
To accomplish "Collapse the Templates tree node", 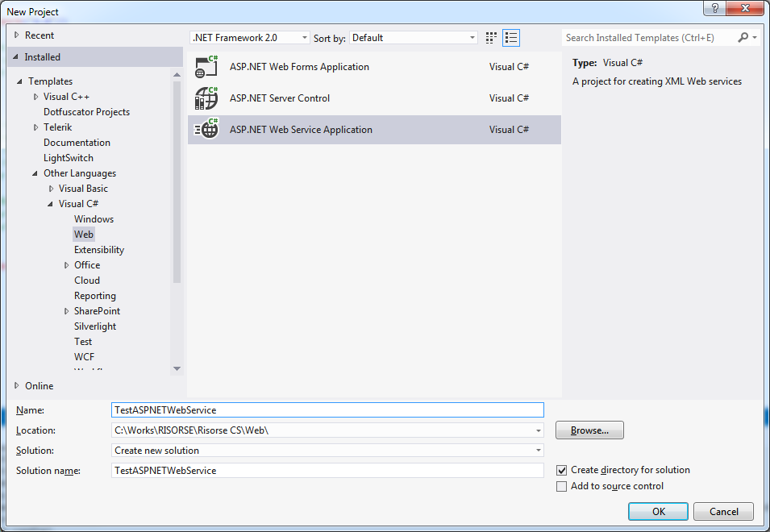I will tap(19, 81).
